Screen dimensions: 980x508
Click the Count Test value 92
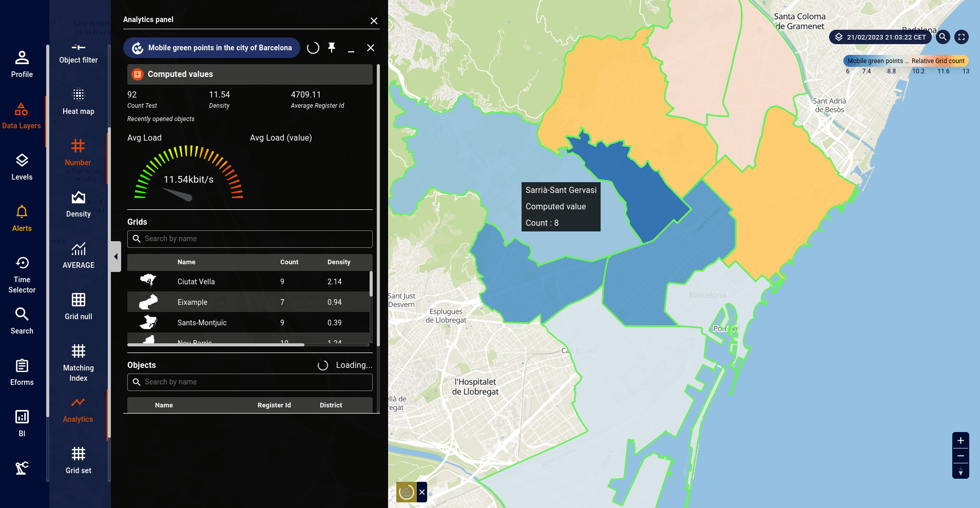click(x=132, y=95)
